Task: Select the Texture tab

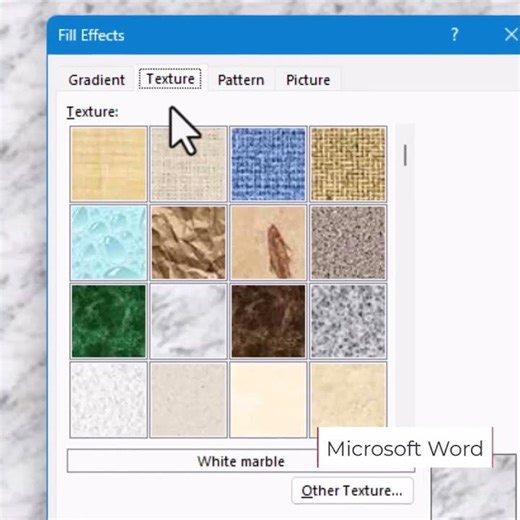Action: click(x=170, y=79)
